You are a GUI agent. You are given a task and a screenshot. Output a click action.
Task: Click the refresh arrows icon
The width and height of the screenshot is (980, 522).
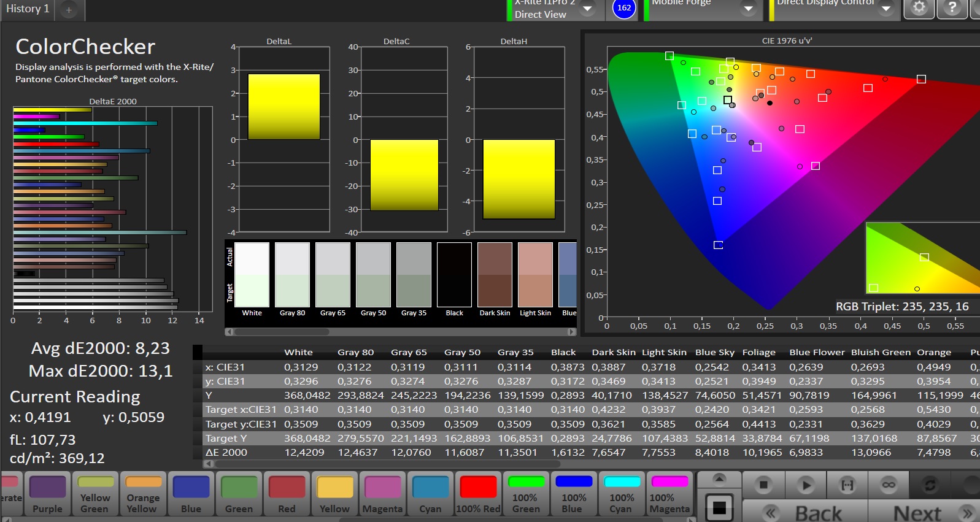pyautogui.click(x=930, y=485)
